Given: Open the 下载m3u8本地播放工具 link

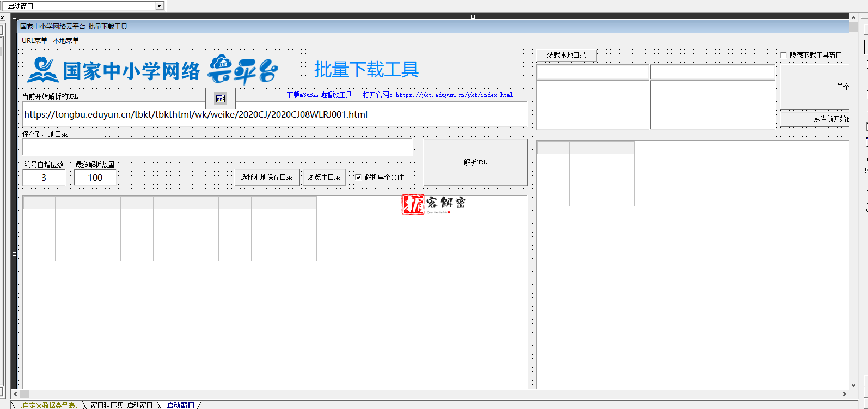Looking at the screenshot, I should [320, 95].
